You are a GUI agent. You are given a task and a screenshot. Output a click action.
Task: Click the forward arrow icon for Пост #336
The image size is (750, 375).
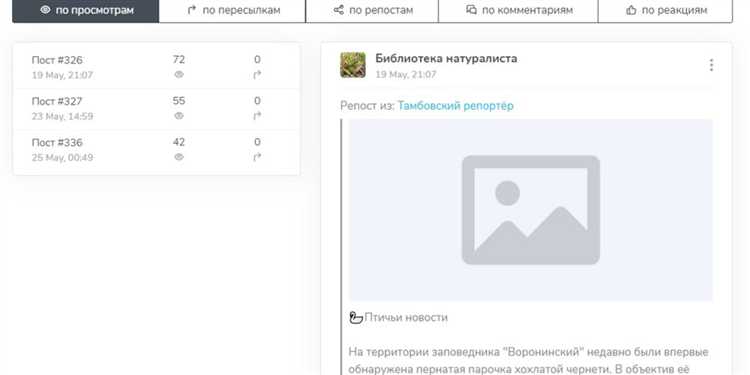(x=257, y=157)
